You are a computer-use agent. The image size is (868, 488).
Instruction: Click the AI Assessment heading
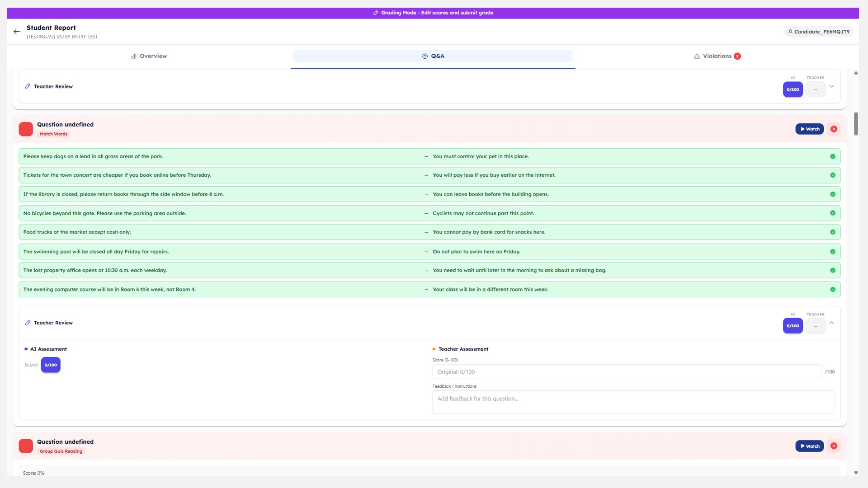tap(48, 349)
